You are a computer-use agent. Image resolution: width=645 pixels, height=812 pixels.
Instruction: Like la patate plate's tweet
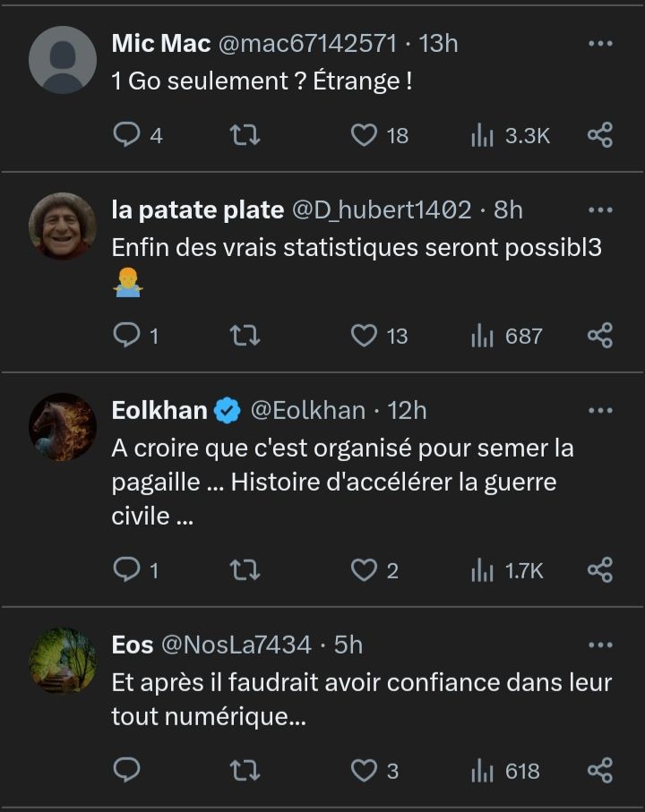tap(363, 336)
